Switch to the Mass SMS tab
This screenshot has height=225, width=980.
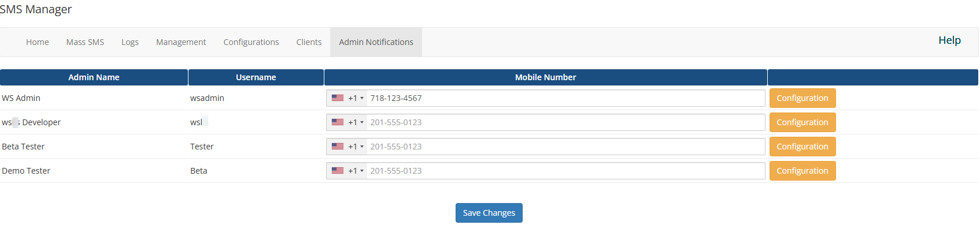pyautogui.click(x=85, y=42)
